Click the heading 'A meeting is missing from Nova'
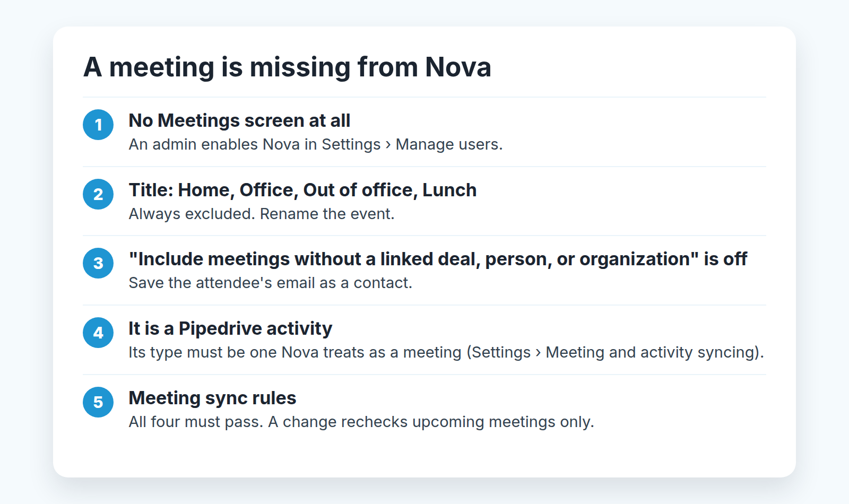 click(287, 67)
